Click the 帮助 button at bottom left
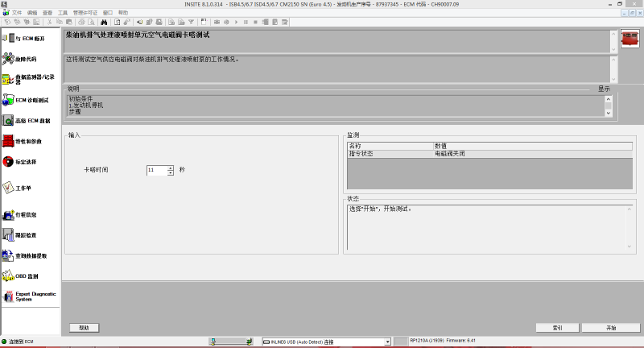This screenshot has height=348, width=644. pyautogui.click(x=85, y=328)
